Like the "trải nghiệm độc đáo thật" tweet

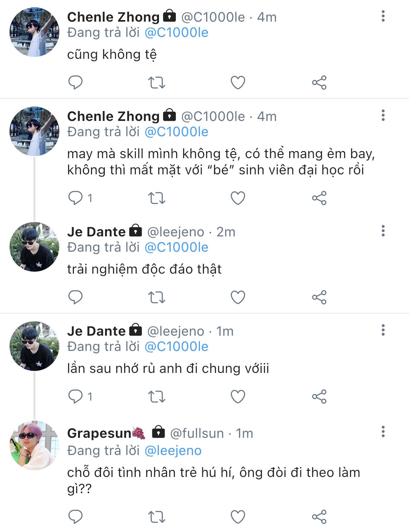pyautogui.click(x=238, y=297)
